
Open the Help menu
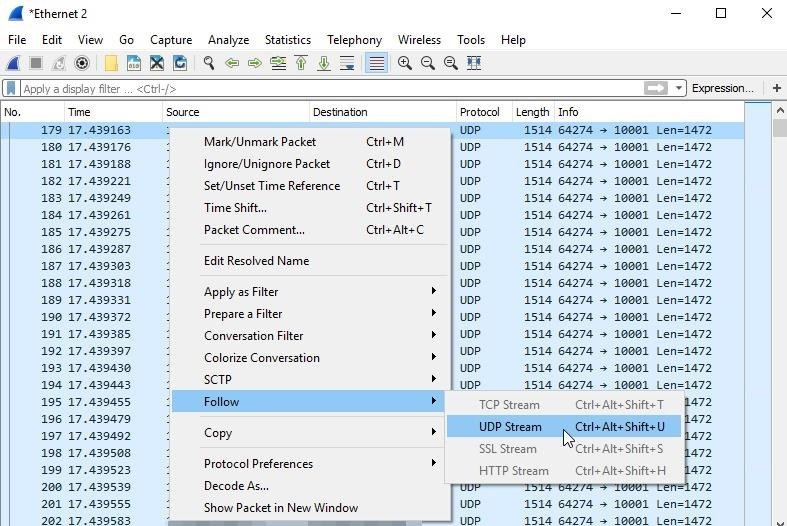(513, 40)
